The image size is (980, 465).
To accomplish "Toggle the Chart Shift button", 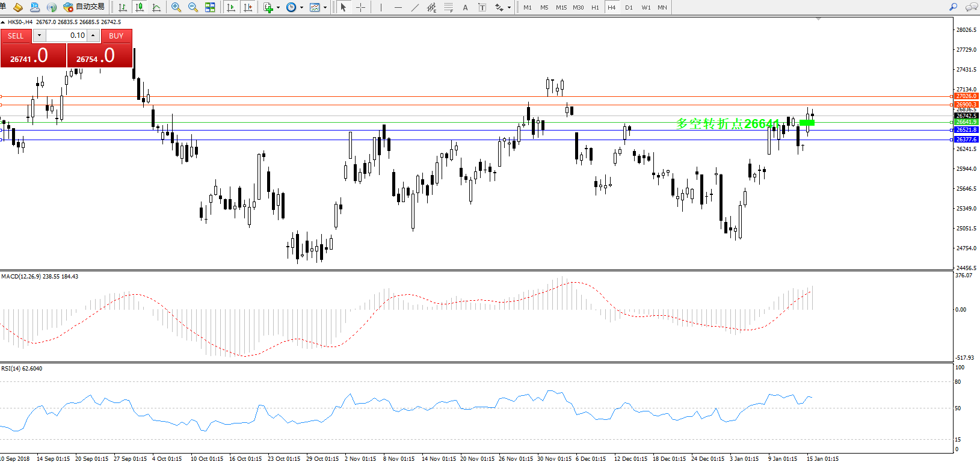I will (248, 7).
